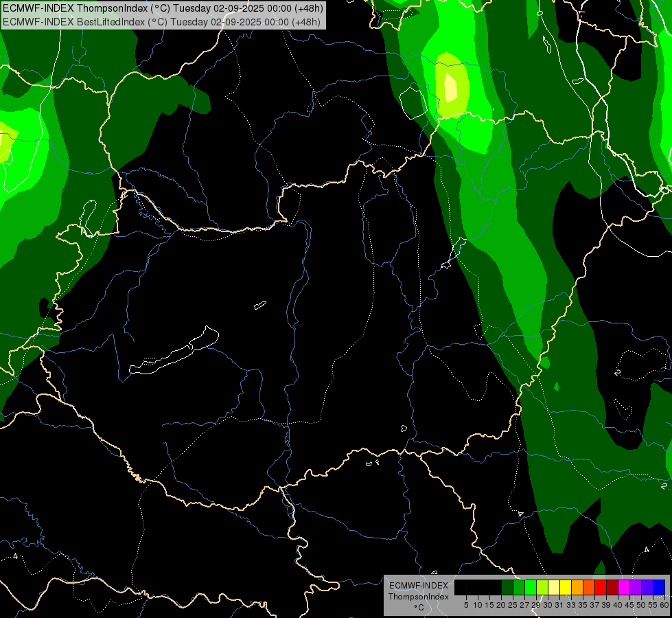Select the dark red 39–40 legend swatch
672x618 pixels.
pyautogui.click(x=612, y=587)
